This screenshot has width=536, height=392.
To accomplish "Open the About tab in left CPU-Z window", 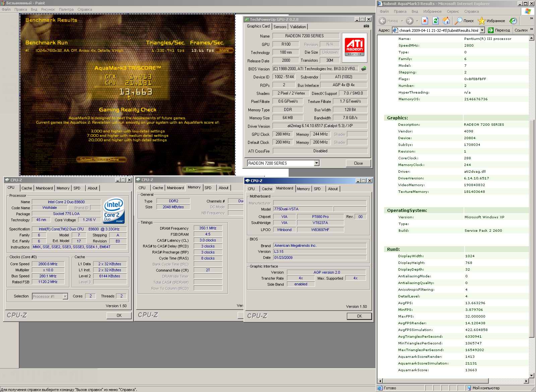I will 93,188.
